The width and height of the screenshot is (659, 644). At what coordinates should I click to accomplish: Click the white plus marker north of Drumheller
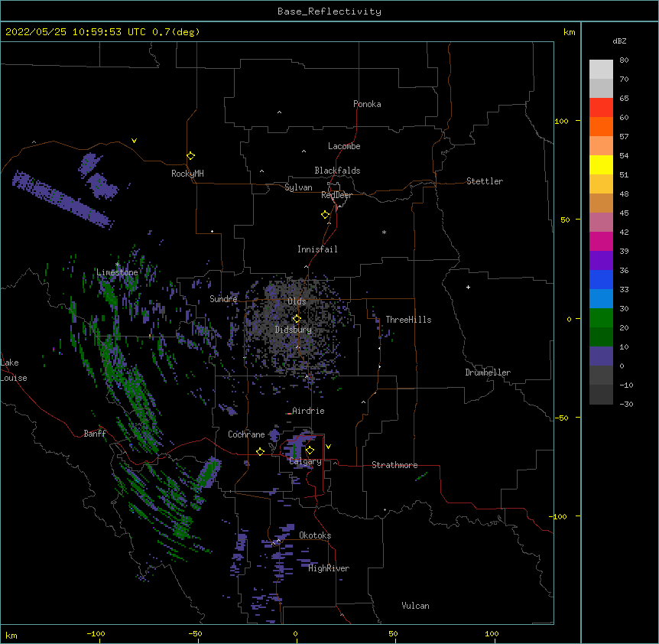pos(468,287)
